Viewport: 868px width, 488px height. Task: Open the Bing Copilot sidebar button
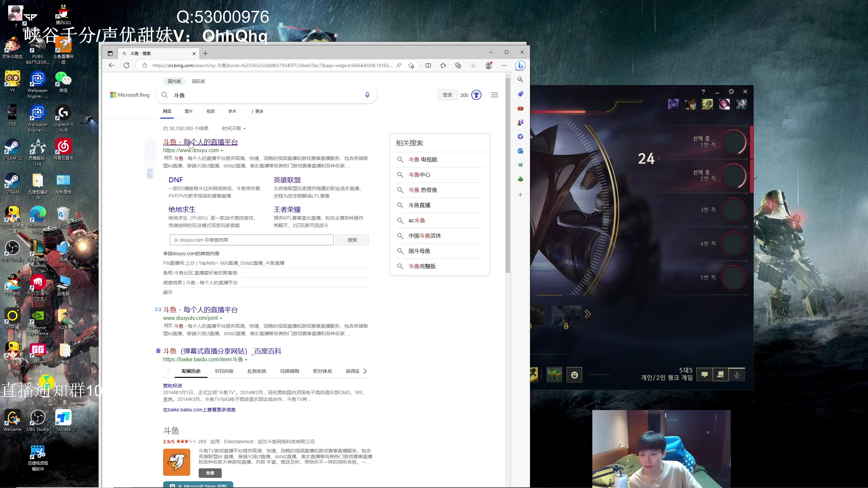tap(520, 65)
